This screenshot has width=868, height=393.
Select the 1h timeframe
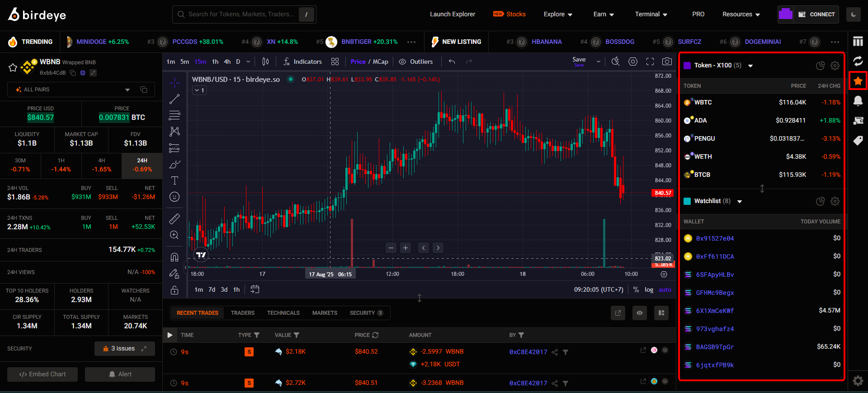click(215, 62)
